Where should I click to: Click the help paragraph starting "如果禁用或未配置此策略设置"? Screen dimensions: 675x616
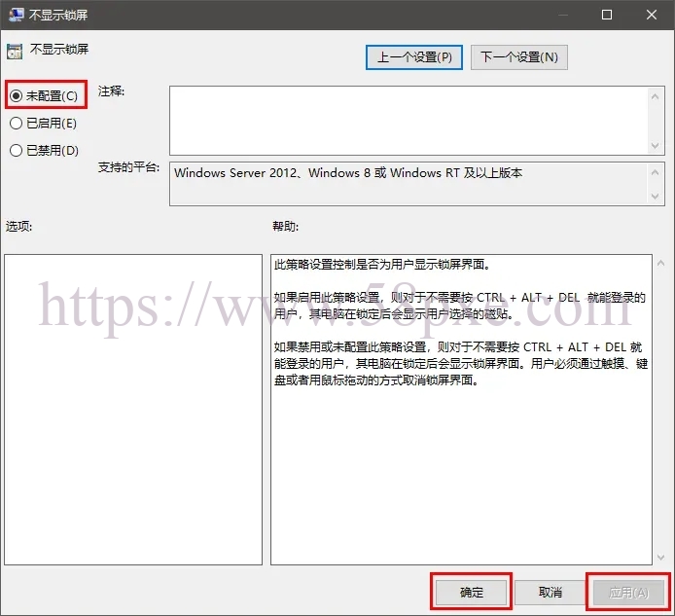click(x=461, y=364)
